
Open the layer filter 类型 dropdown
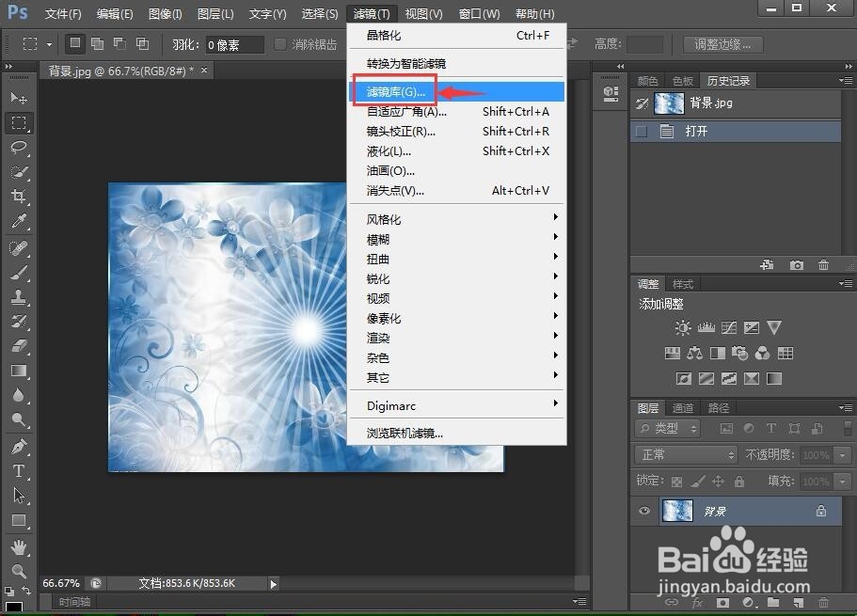click(669, 428)
